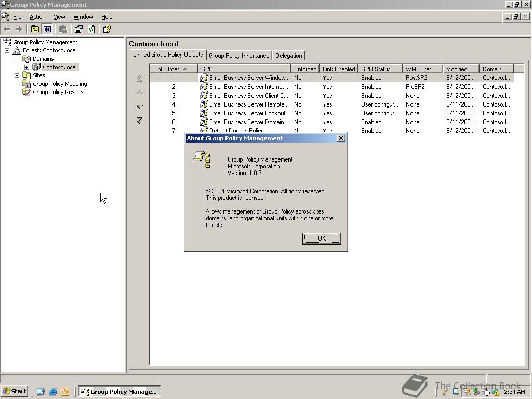
Task: Select the Linked Group Policy Objects tab
Action: coord(168,55)
